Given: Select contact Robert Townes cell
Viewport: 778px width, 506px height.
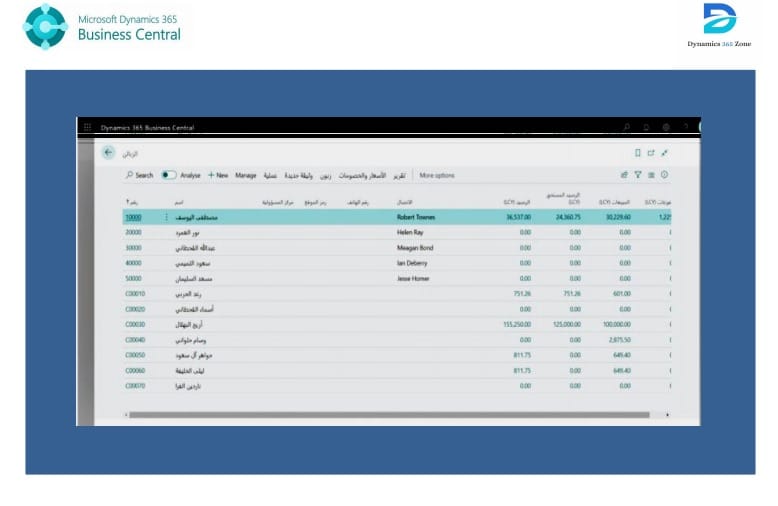Looking at the screenshot, I should tap(416, 217).
